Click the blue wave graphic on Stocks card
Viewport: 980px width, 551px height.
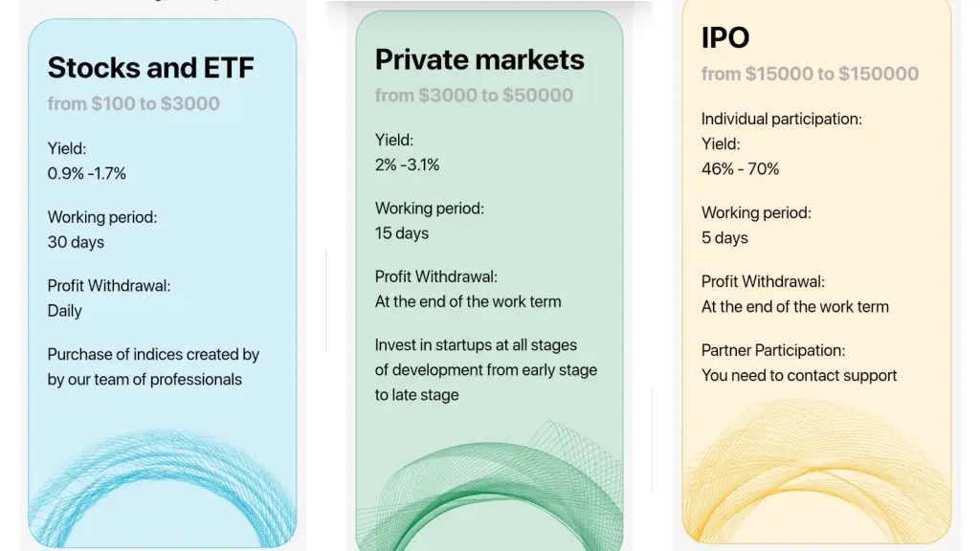point(163,487)
